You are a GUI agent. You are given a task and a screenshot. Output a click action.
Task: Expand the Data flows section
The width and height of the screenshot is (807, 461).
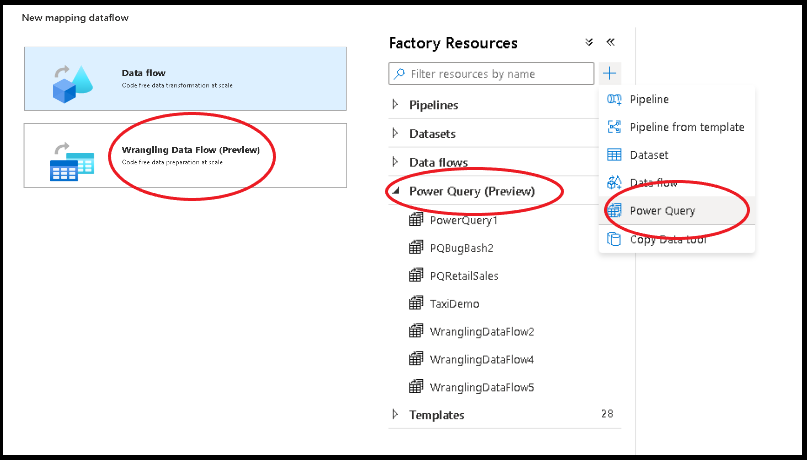[395, 162]
